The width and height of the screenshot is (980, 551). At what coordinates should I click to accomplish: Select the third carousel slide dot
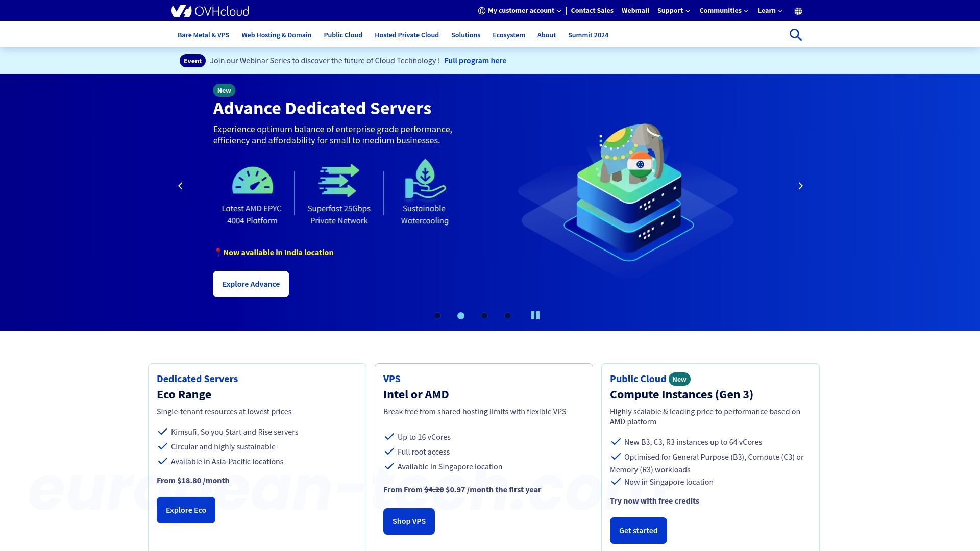(484, 316)
